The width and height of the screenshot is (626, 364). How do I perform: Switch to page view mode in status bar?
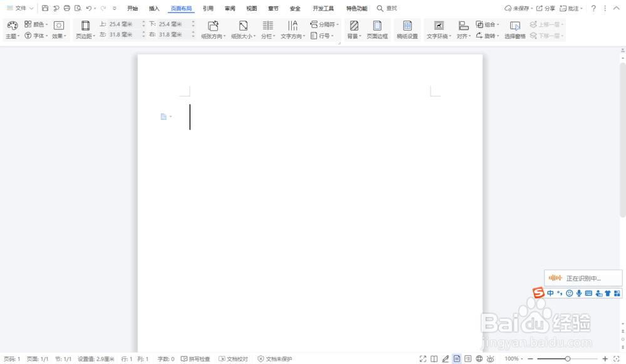[x=457, y=359]
